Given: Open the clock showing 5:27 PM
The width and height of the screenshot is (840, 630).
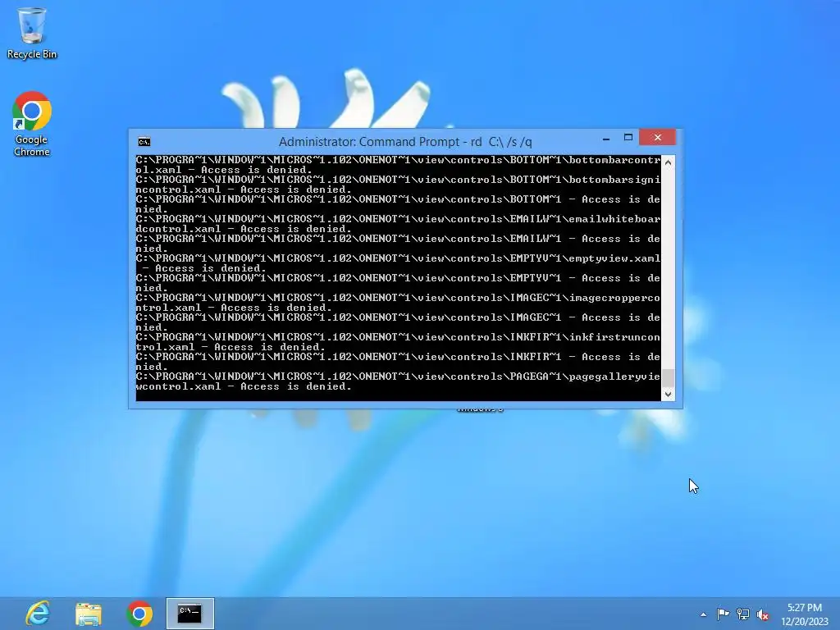Looking at the screenshot, I should (804, 614).
